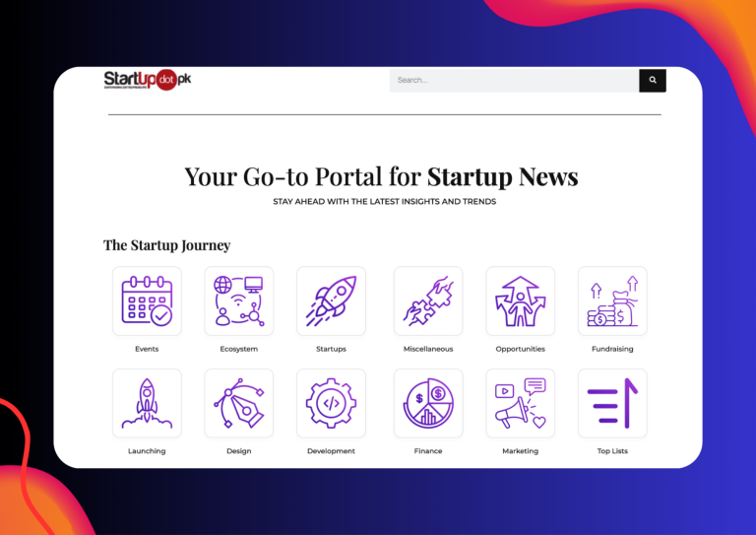Screen dimensions: 756x535
Task: Open the Miscellaneous puzzle pieces icon
Action: [x=428, y=301]
